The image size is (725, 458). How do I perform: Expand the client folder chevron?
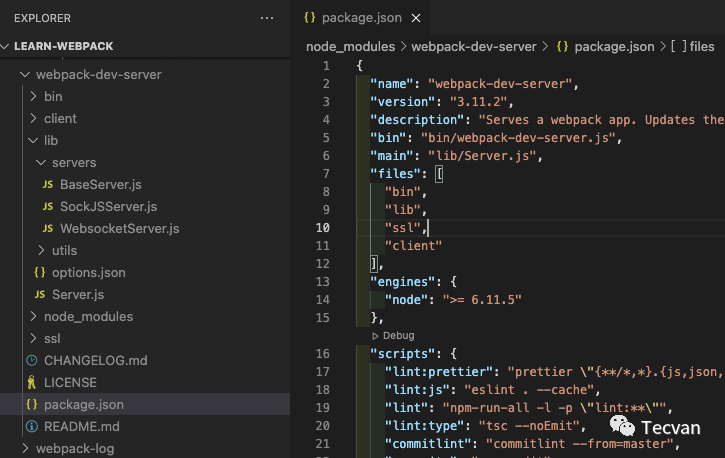(33, 118)
